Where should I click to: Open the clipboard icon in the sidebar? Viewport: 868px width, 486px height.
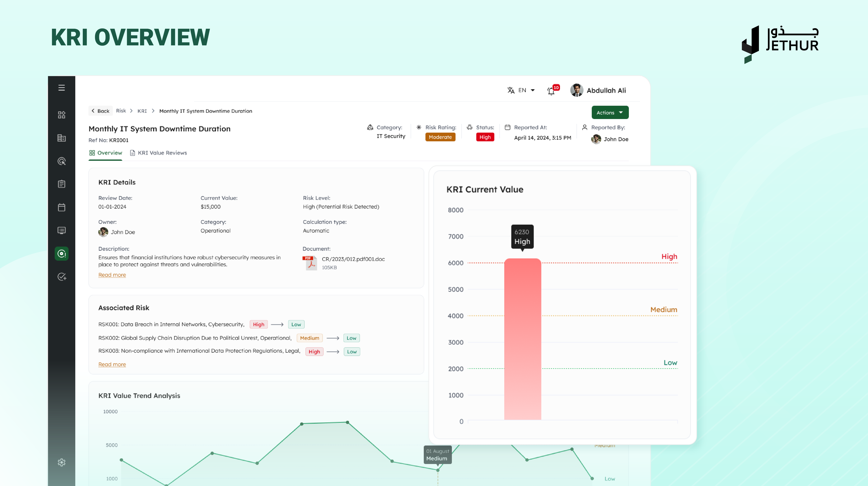click(x=61, y=184)
